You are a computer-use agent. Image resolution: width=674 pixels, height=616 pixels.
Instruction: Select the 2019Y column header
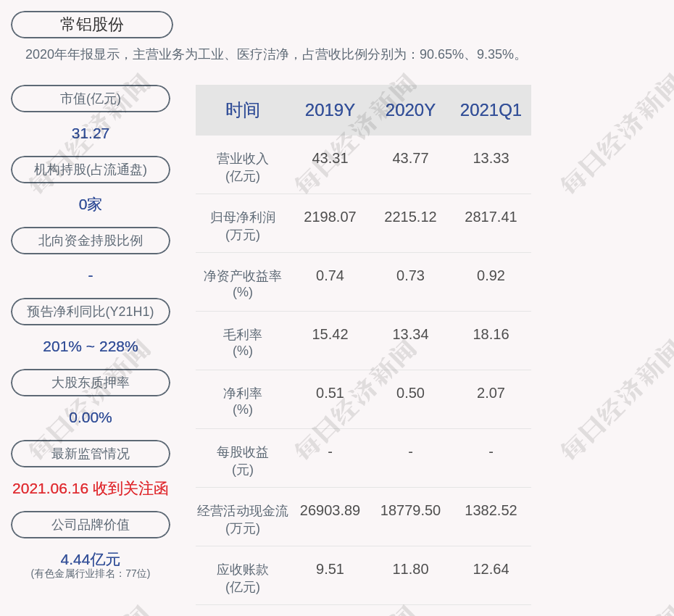pyautogui.click(x=330, y=110)
